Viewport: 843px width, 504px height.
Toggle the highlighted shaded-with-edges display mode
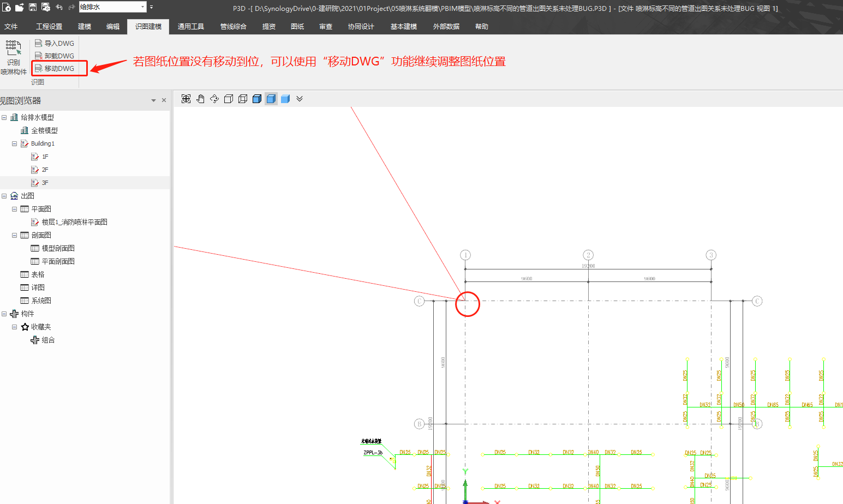tap(271, 99)
